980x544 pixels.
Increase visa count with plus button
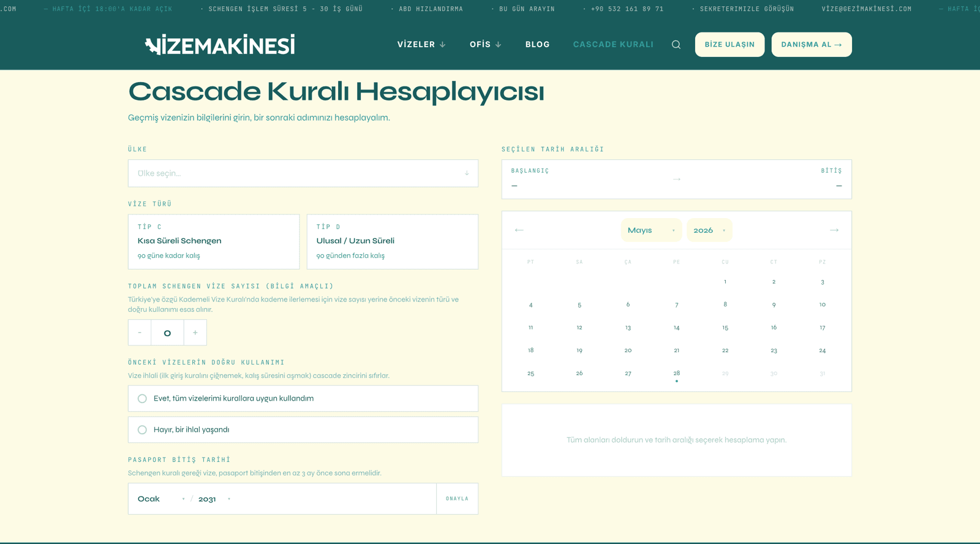click(195, 333)
